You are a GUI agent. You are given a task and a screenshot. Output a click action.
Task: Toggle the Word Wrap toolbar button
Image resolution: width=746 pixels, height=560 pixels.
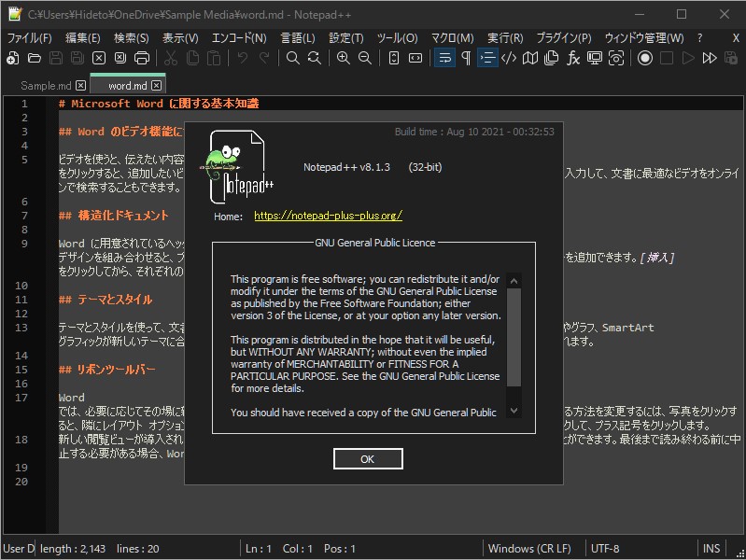click(x=444, y=58)
